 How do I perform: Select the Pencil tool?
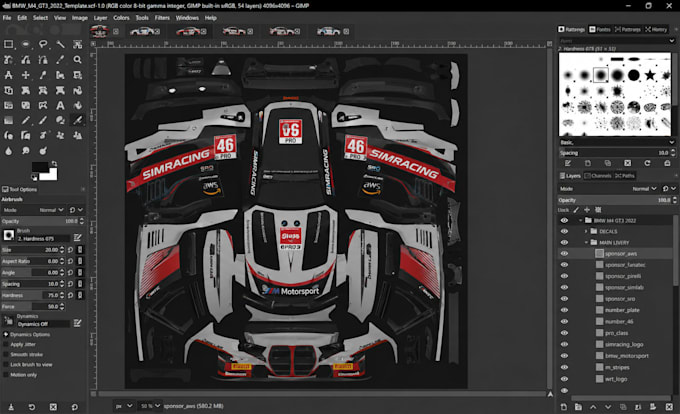pos(26,121)
